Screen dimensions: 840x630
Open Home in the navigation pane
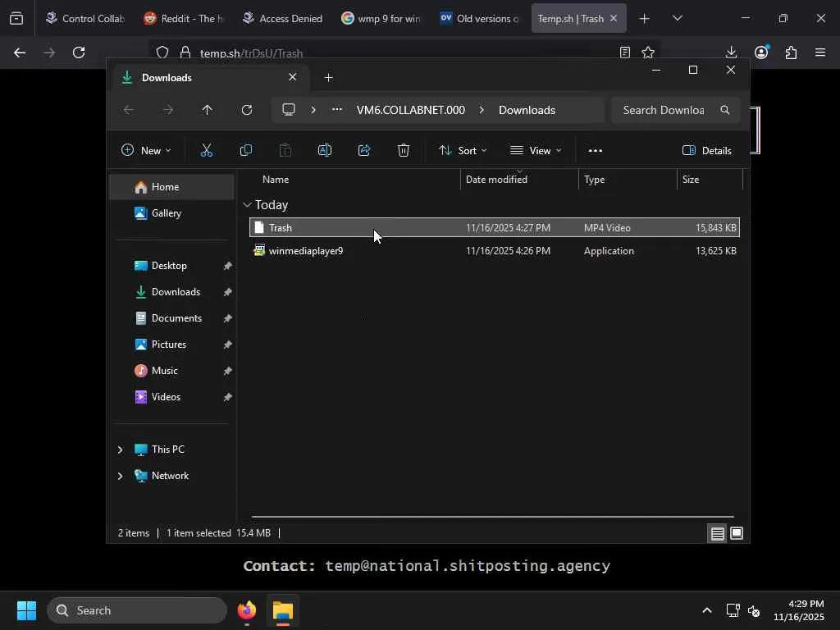171,187
